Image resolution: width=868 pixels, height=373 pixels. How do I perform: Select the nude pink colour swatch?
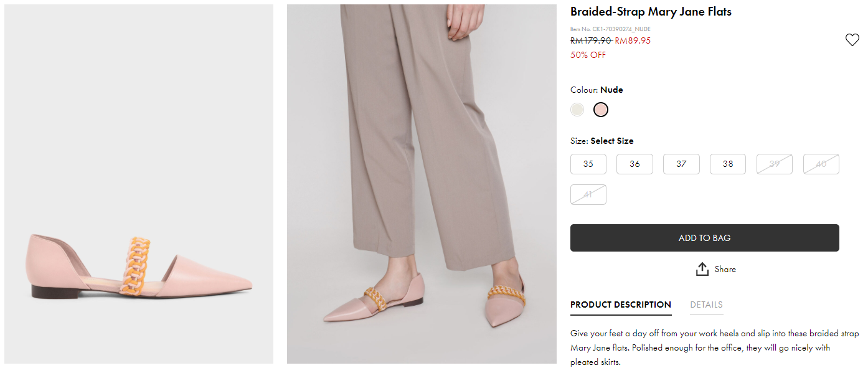(x=601, y=110)
